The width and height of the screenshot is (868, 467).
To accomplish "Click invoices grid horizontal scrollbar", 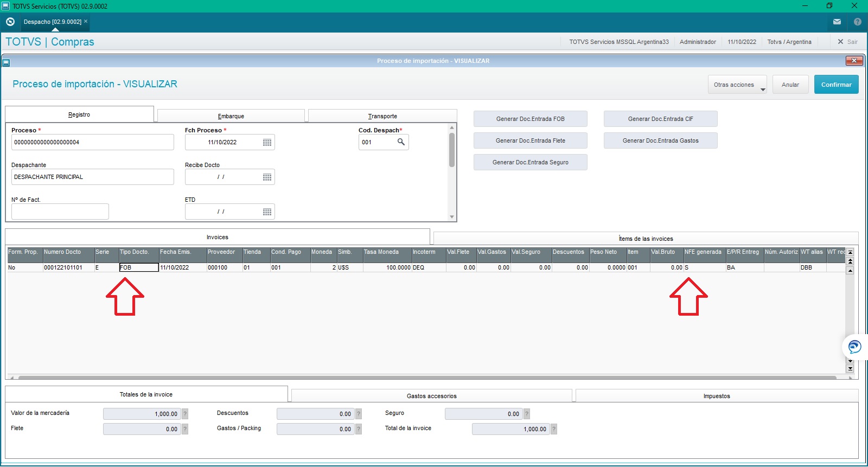I will pos(427,378).
